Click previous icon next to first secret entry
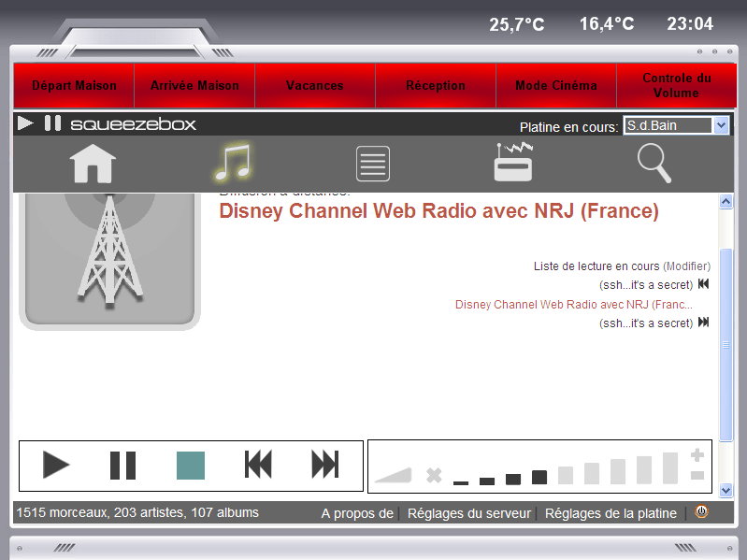 click(704, 284)
